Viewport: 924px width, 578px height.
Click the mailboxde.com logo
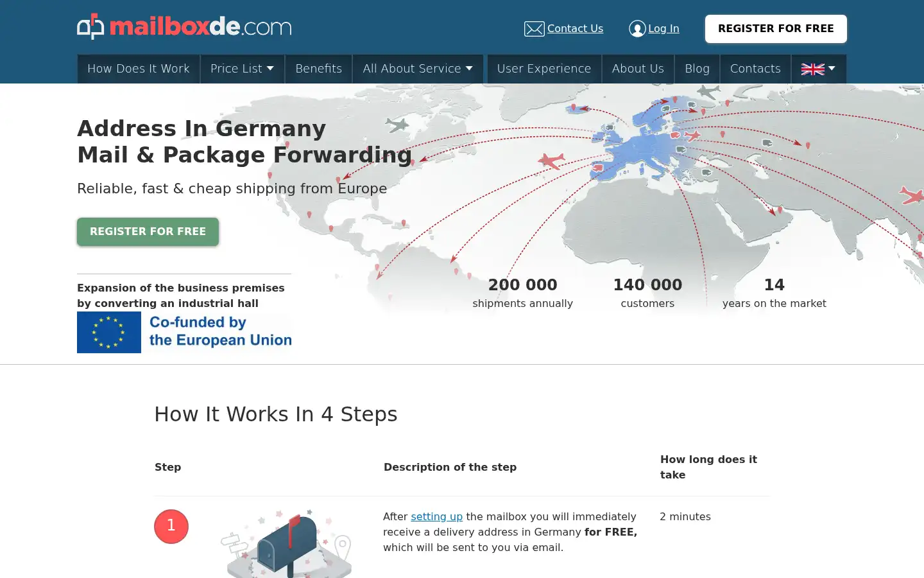[184, 26]
